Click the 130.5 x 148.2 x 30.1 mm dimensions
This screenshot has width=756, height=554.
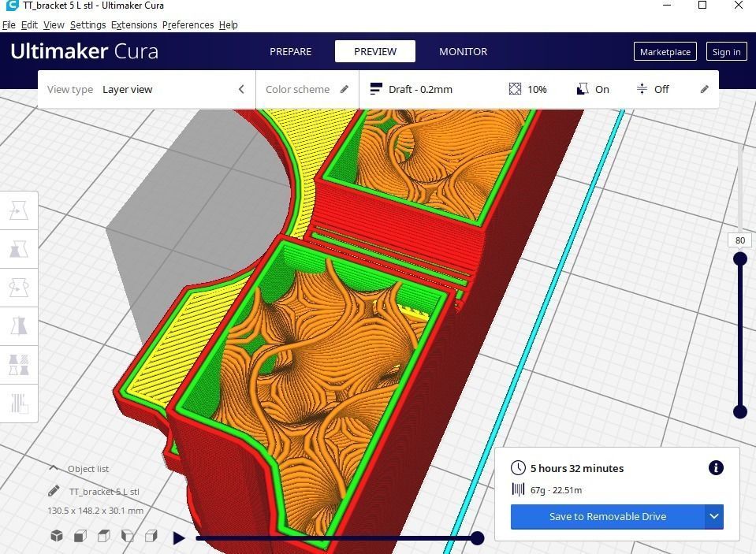click(95, 511)
